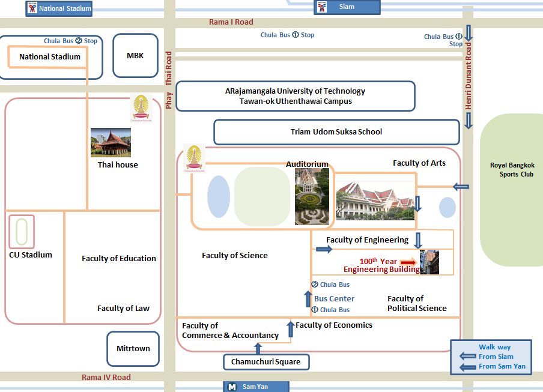
Task: Click the 'Faculty of Law' label
Action: (x=123, y=309)
